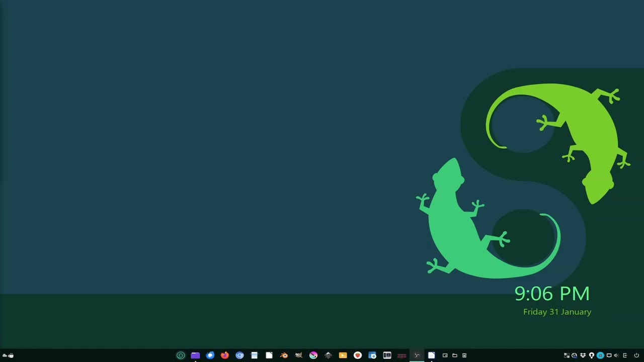
Task: Click the logout session icon
Action: pos(625,355)
